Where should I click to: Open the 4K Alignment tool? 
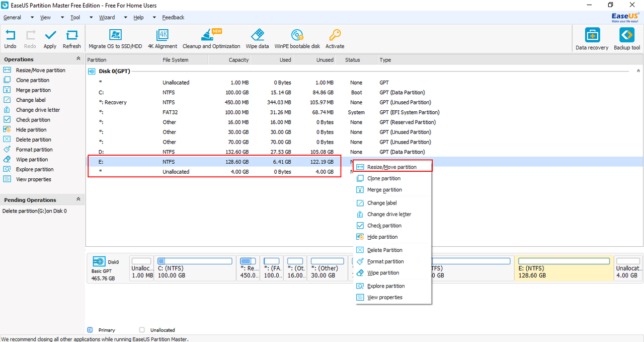click(163, 39)
